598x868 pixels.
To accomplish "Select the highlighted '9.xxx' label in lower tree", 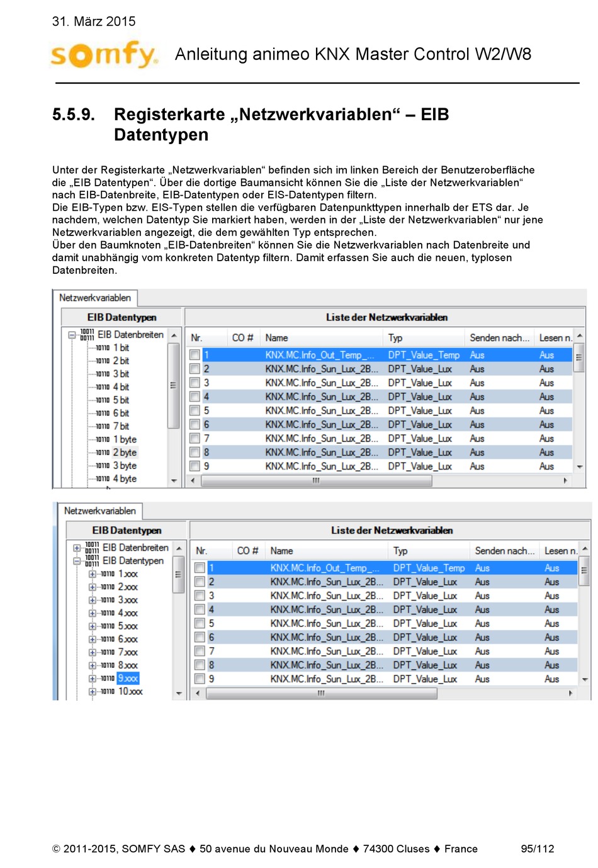I will [128, 679].
